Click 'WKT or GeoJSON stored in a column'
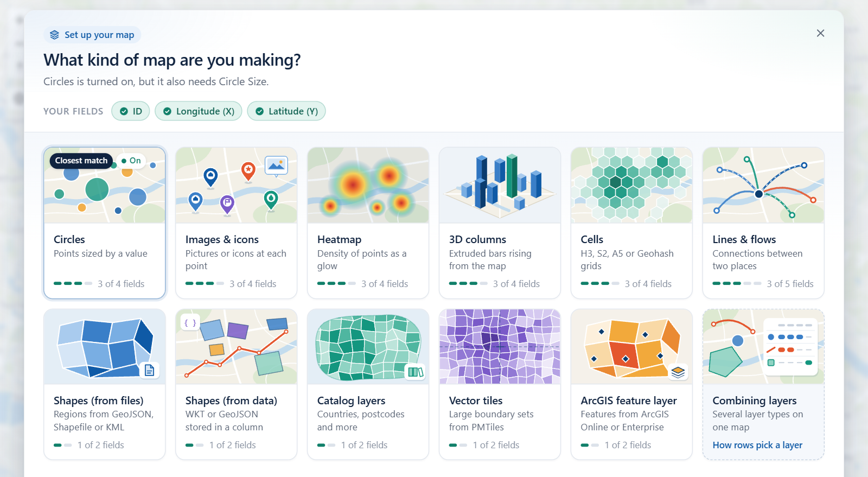The width and height of the screenshot is (868, 477). tap(225, 421)
